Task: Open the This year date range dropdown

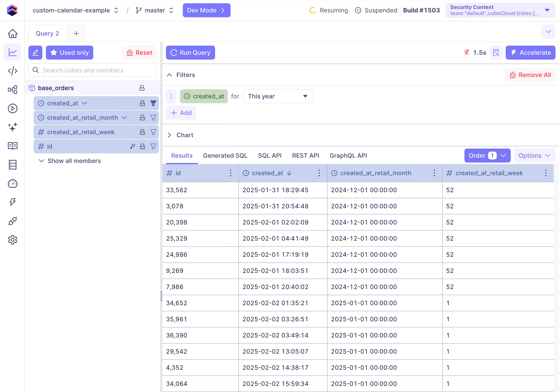Action: click(278, 96)
